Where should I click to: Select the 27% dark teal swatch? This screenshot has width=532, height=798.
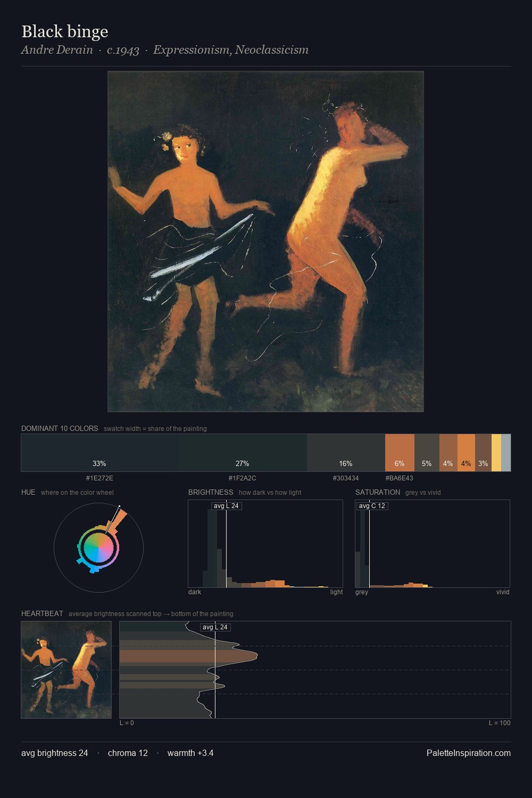(x=243, y=453)
